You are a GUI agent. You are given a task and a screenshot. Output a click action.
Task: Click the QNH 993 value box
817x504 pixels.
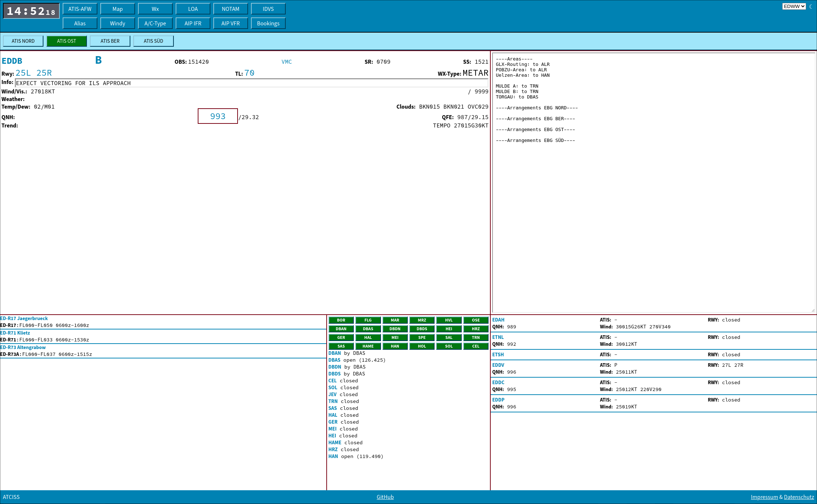(x=218, y=116)
